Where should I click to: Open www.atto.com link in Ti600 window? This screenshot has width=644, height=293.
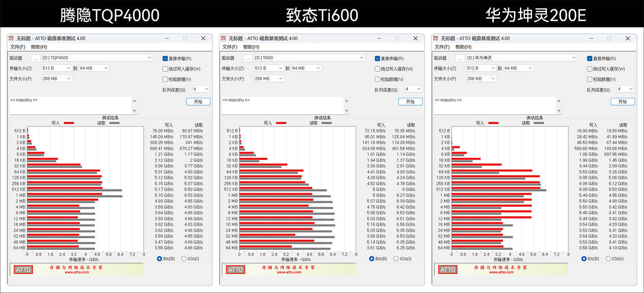[x=289, y=272]
